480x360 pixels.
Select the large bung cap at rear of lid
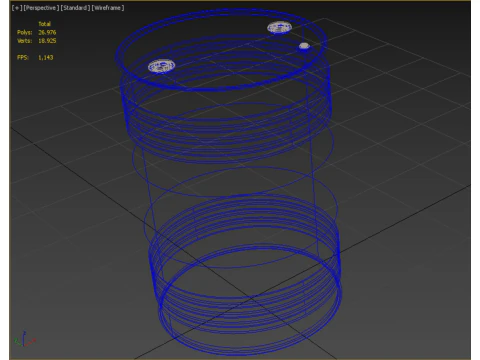pyautogui.click(x=279, y=28)
